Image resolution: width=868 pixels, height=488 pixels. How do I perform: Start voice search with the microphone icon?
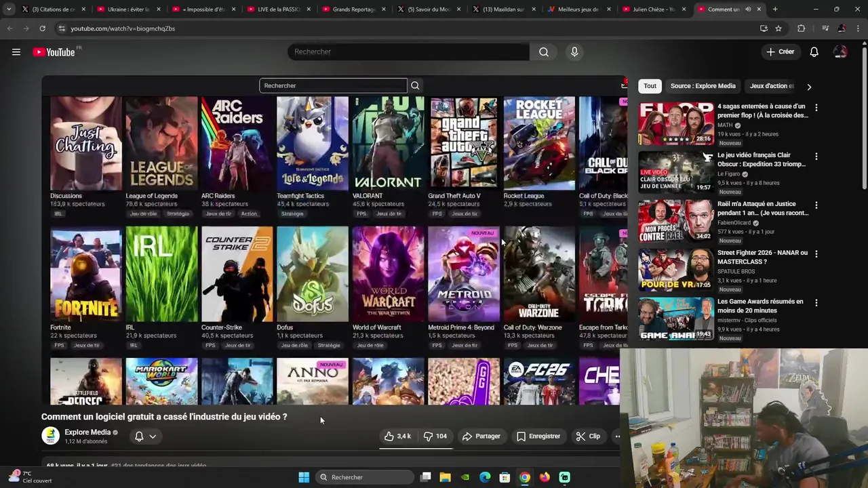tap(574, 52)
